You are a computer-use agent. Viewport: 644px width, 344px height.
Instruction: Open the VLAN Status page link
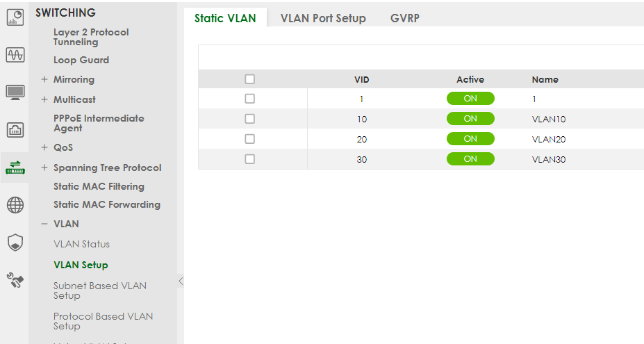pyautogui.click(x=81, y=245)
